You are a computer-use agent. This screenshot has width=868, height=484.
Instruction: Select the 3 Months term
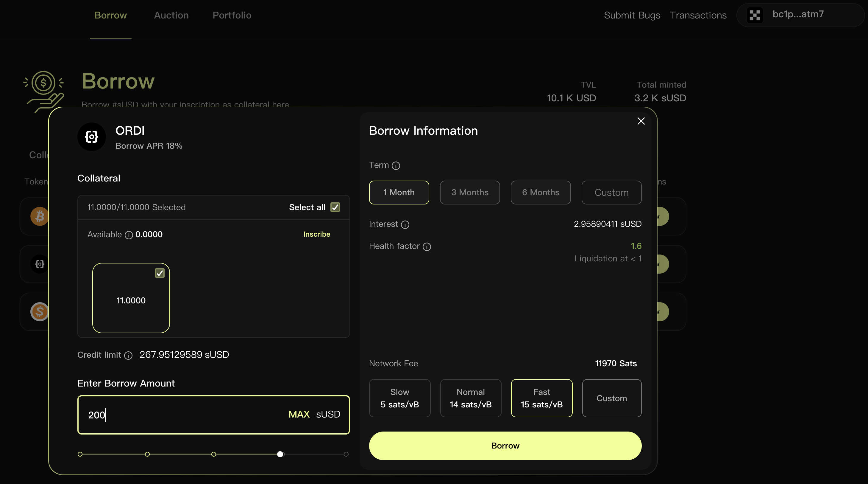[470, 193]
